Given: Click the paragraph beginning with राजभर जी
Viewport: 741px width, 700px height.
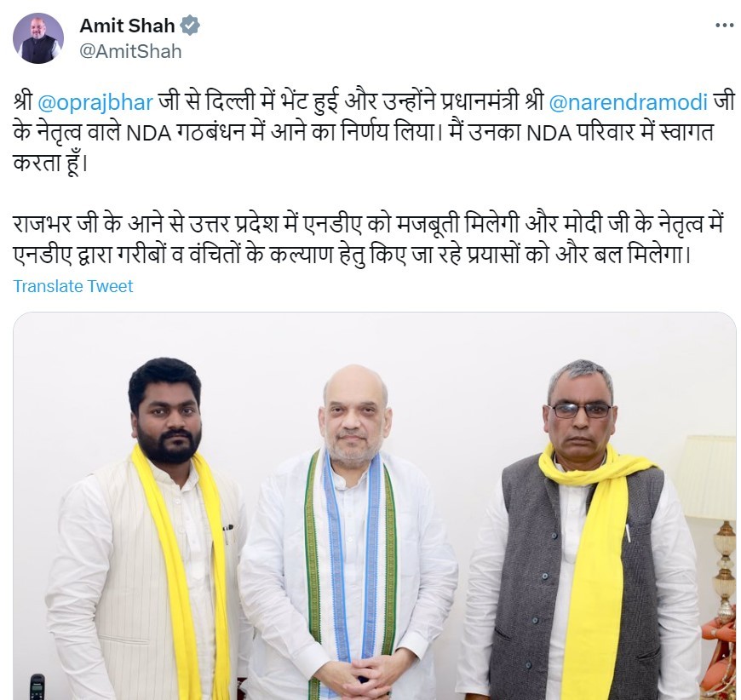Looking at the screenshot, I should [x=369, y=240].
